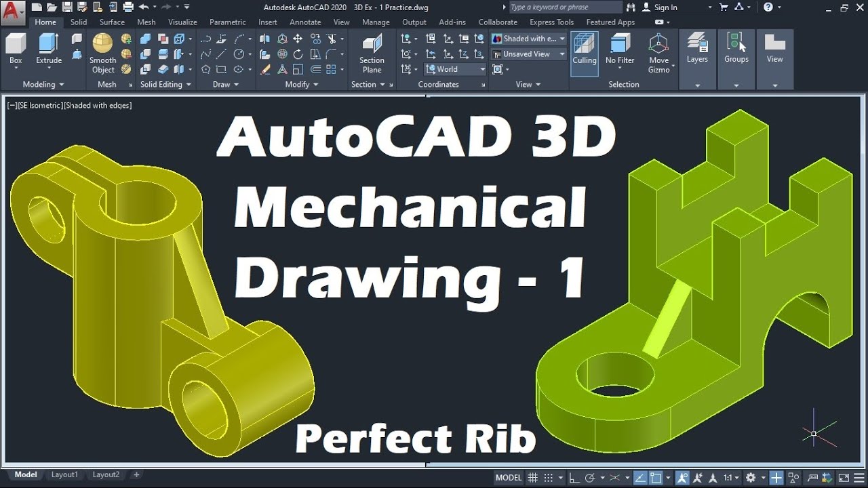Select the Polygon tool in Draw panel
The height and width of the screenshot is (488, 868).
click(x=205, y=69)
